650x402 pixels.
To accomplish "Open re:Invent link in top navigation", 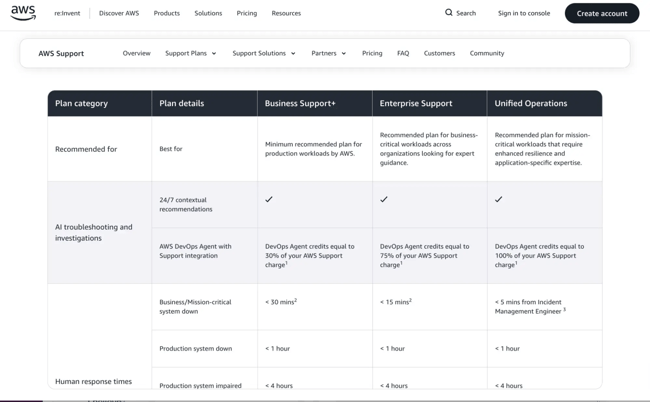I will point(67,13).
